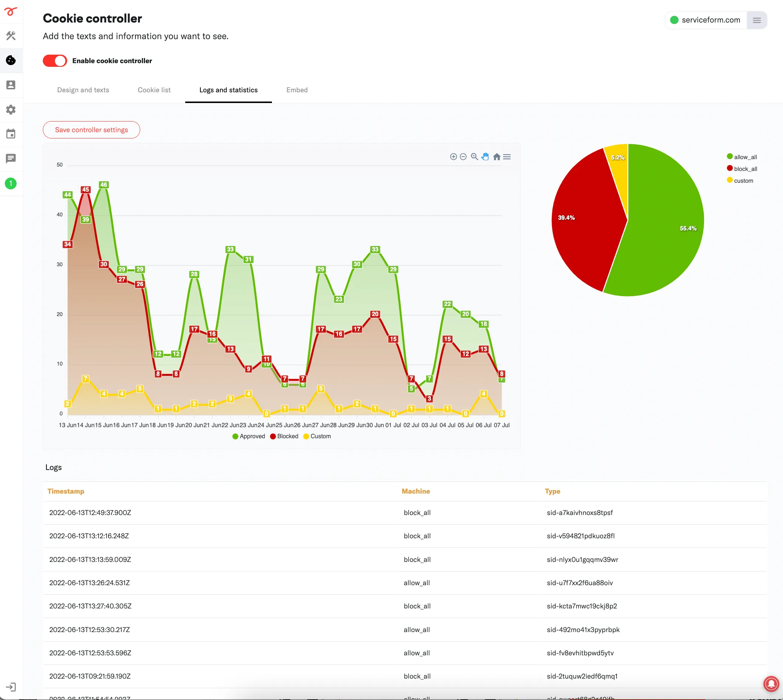Select log row sid-a7kaivhnoxs8tpsf

(x=404, y=513)
